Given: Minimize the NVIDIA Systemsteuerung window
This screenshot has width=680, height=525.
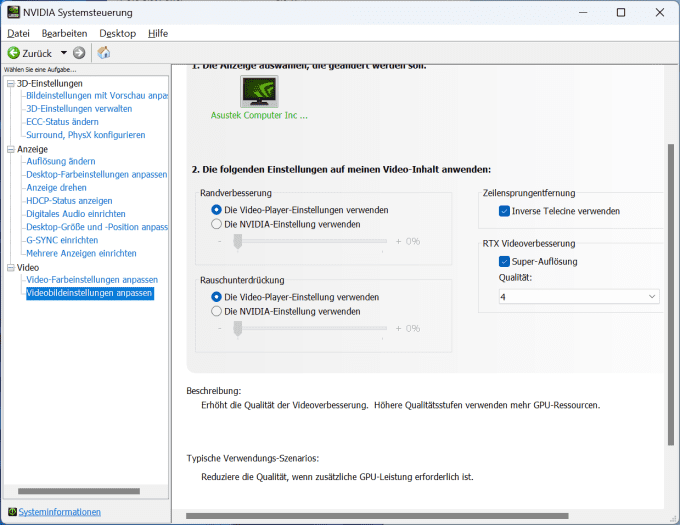Looking at the screenshot, I should (x=583, y=12).
